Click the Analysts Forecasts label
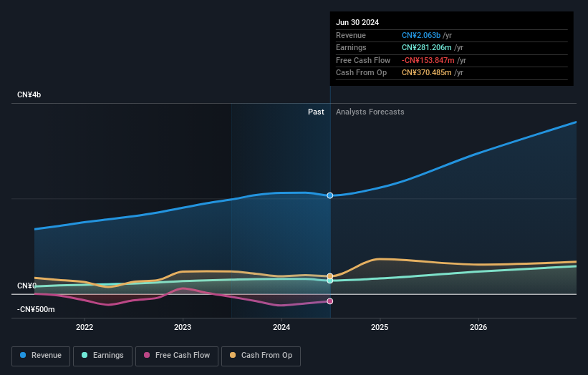This screenshot has width=588, height=375. [x=370, y=112]
